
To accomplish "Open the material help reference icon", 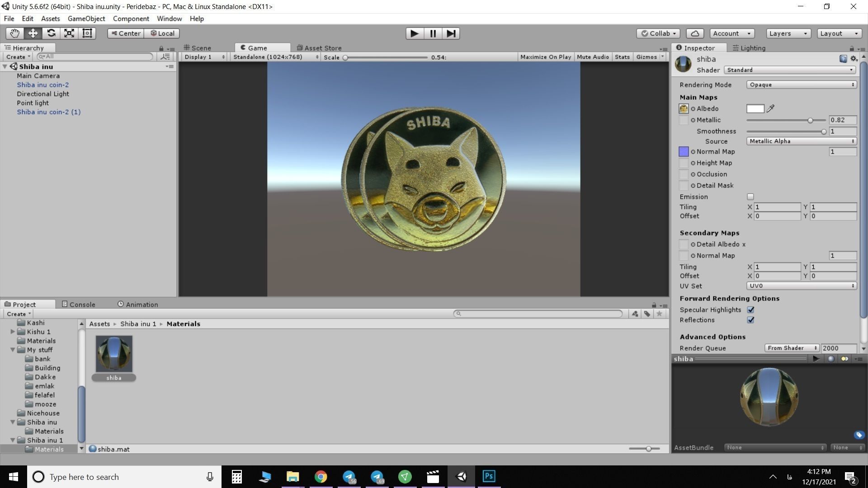I will tap(843, 59).
